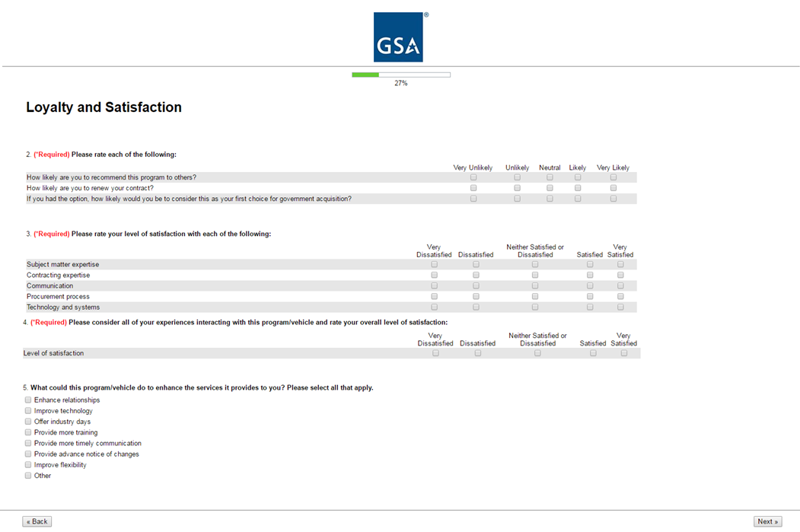Tick 'Offer industry days' checkbox
The height and width of the screenshot is (532, 800).
point(28,421)
